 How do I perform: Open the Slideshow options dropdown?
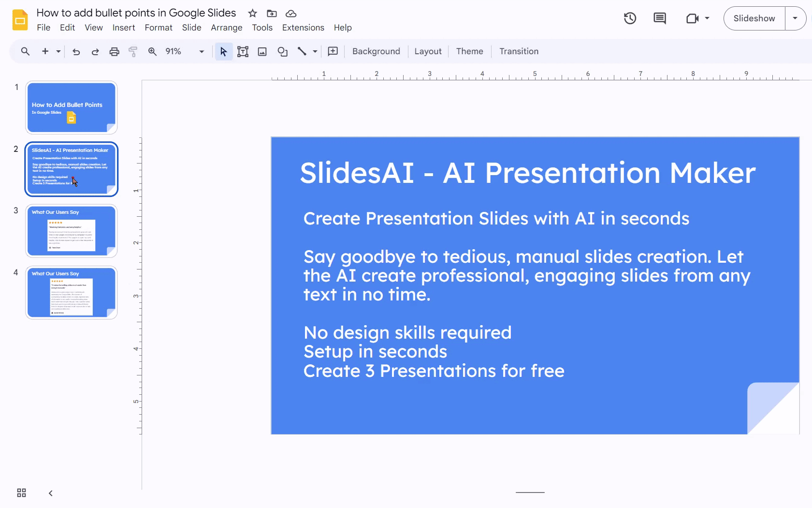(x=795, y=18)
